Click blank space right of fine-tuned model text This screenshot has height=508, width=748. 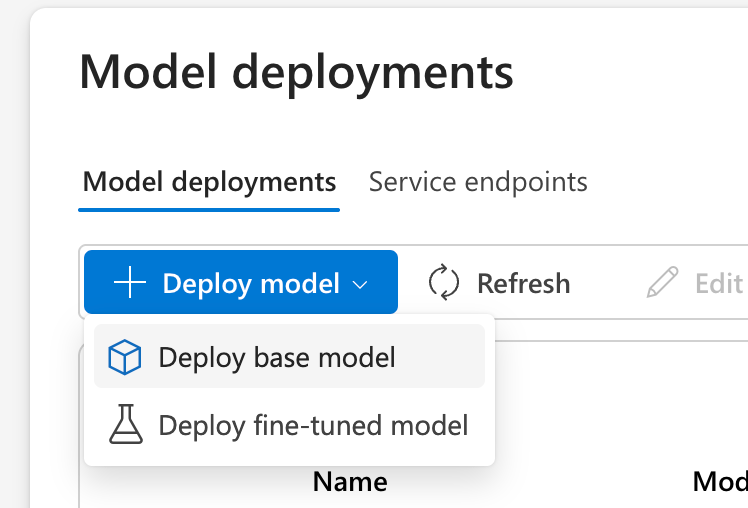click(481, 426)
